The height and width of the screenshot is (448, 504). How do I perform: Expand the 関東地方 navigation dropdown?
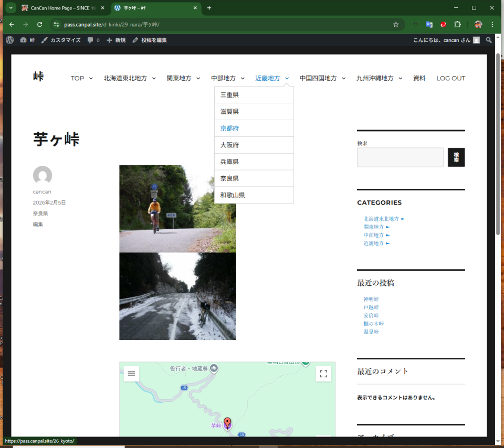pos(198,78)
